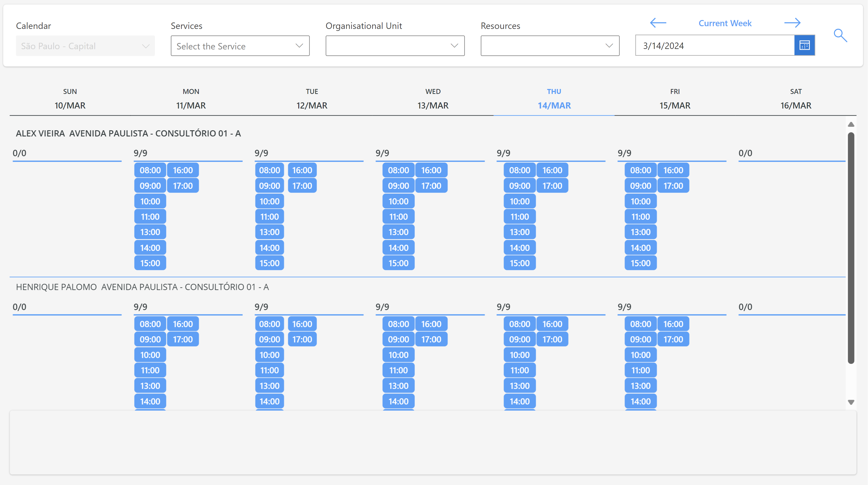
Task: Book the 08:00 Monday slot for Alex Vieira
Action: (150, 170)
